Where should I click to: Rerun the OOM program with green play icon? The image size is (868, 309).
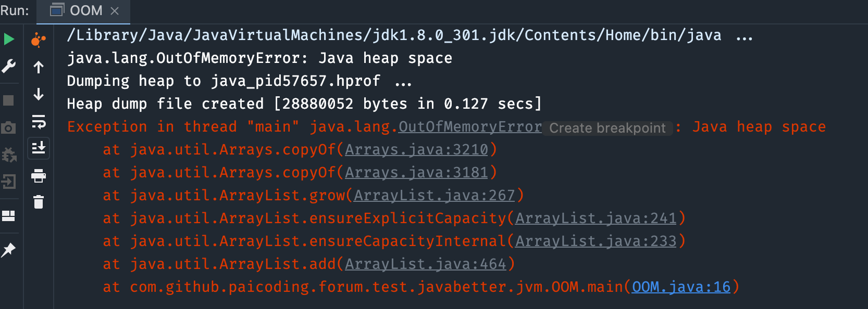coord(9,39)
